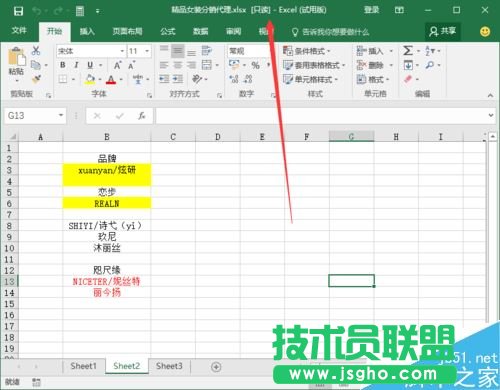Toggle Italic formatting
Viewport: 500px width, 390px height.
click(x=76, y=65)
